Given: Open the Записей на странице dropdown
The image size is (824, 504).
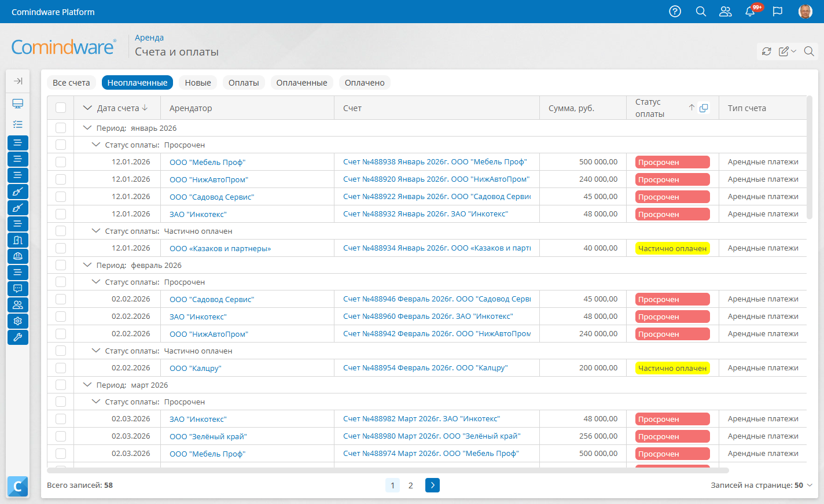Looking at the screenshot, I should pos(762,485).
